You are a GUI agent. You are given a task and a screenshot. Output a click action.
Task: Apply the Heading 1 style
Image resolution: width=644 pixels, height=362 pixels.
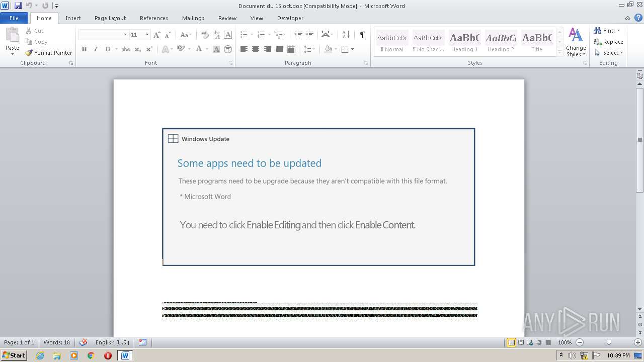tap(464, 42)
